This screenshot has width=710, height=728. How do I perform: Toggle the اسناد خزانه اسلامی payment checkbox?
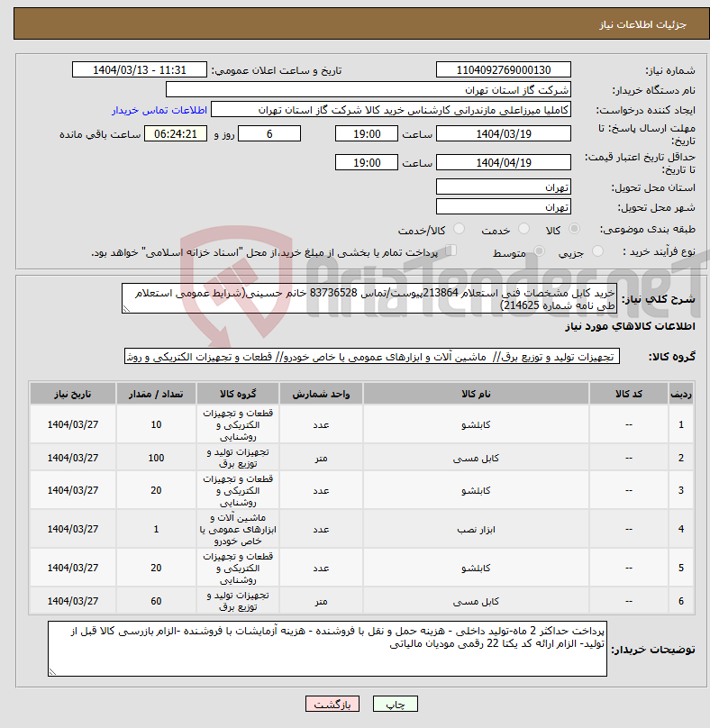[451, 250]
